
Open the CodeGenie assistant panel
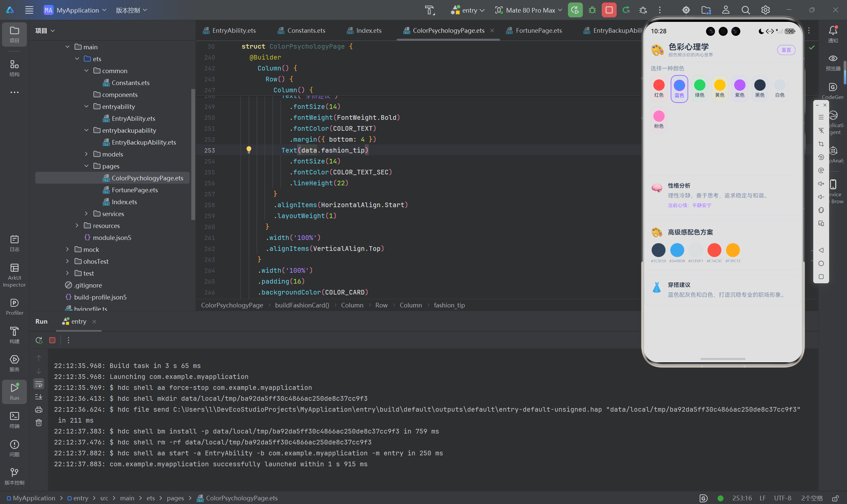833,91
